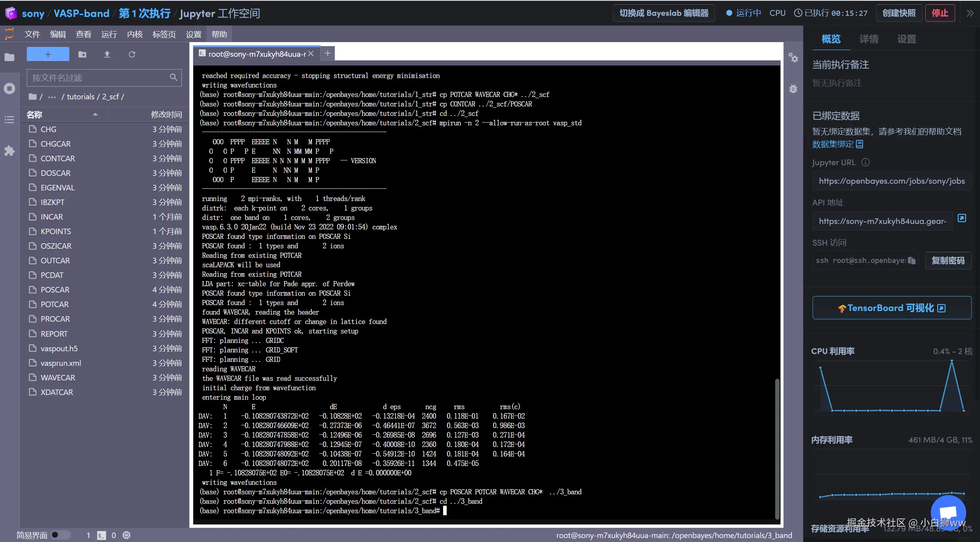Screen dimensions: 980x542
Task: Collapse the right panel with the chevron
Action: pyautogui.click(x=970, y=13)
